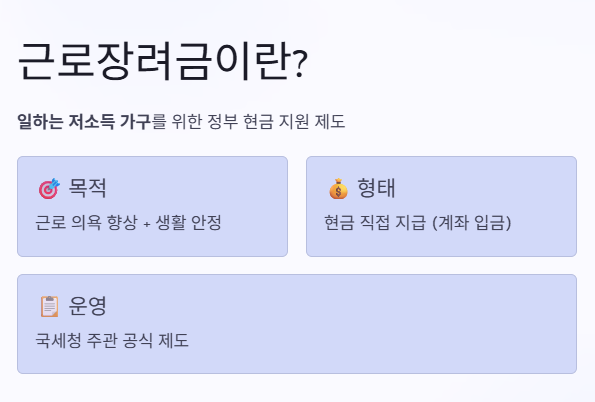Click the money bag emoji icon
595x402 pixels.
point(338,189)
